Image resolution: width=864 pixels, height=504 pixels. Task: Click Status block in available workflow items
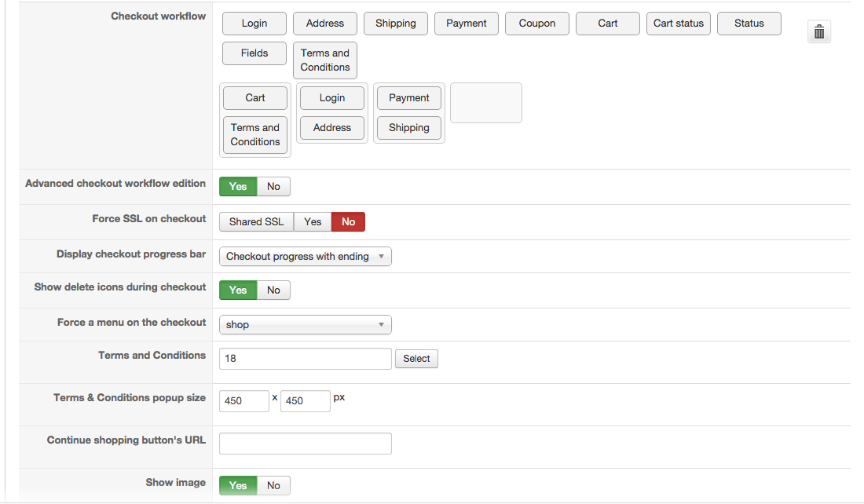(x=749, y=24)
